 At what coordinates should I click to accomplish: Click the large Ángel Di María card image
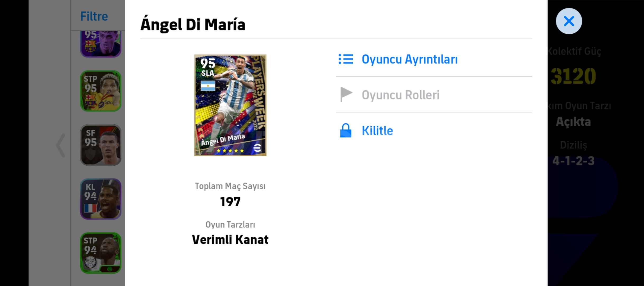tap(230, 105)
